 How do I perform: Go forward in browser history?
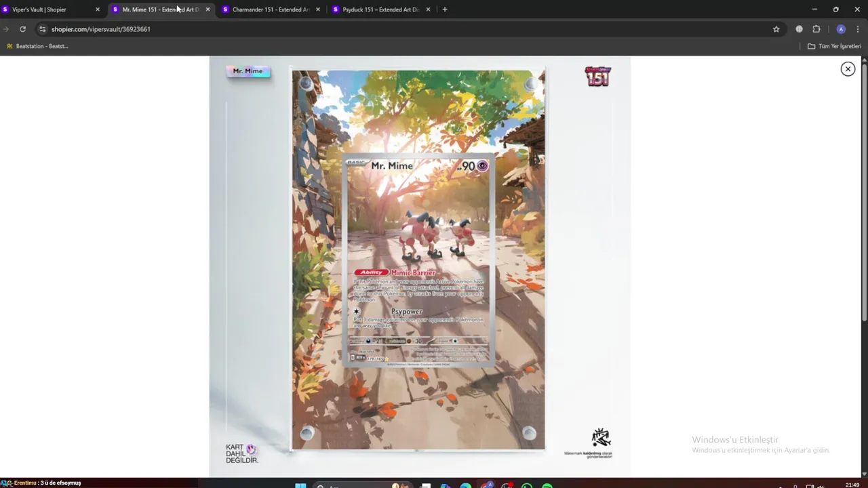(5, 29)
